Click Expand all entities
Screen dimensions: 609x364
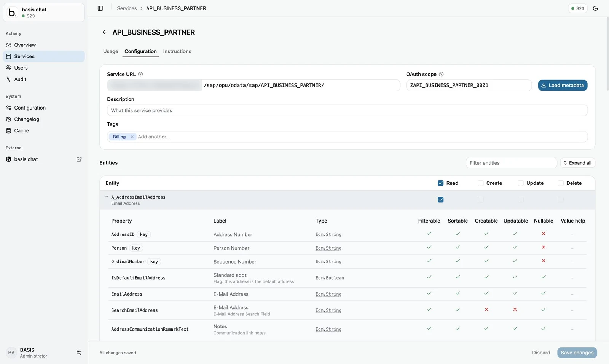click(577, 163)
